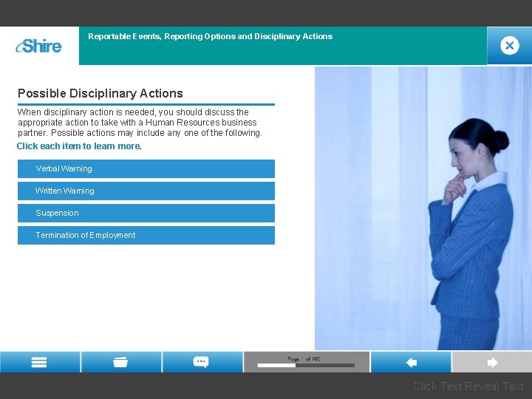Viewport: 532px width, 399px height.
Task: Click the Shire logo
Action: [38, 46]
